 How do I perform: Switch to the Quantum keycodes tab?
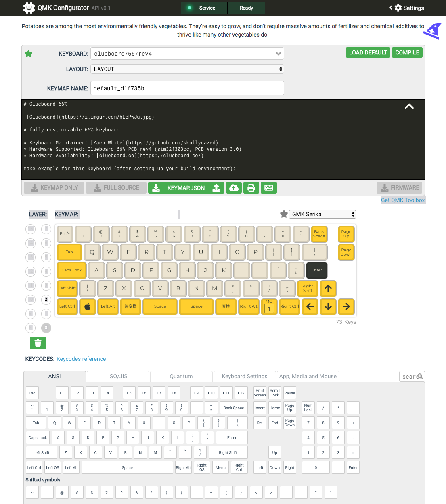click(x=181, y=376)
